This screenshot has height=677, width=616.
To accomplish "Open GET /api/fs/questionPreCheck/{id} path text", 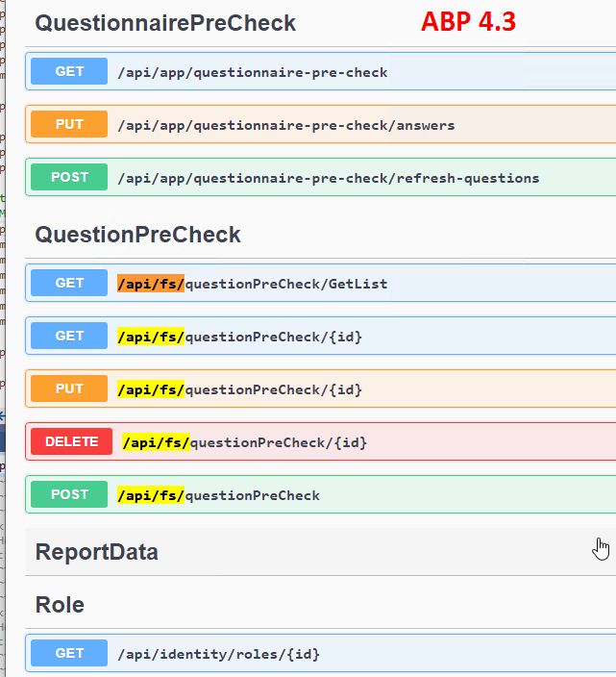I will [239, 337].
